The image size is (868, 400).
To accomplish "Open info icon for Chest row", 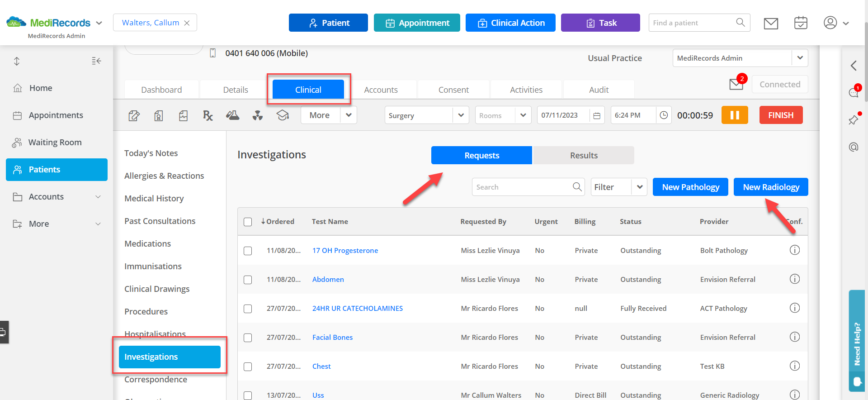I will click(x=795, y=366).
